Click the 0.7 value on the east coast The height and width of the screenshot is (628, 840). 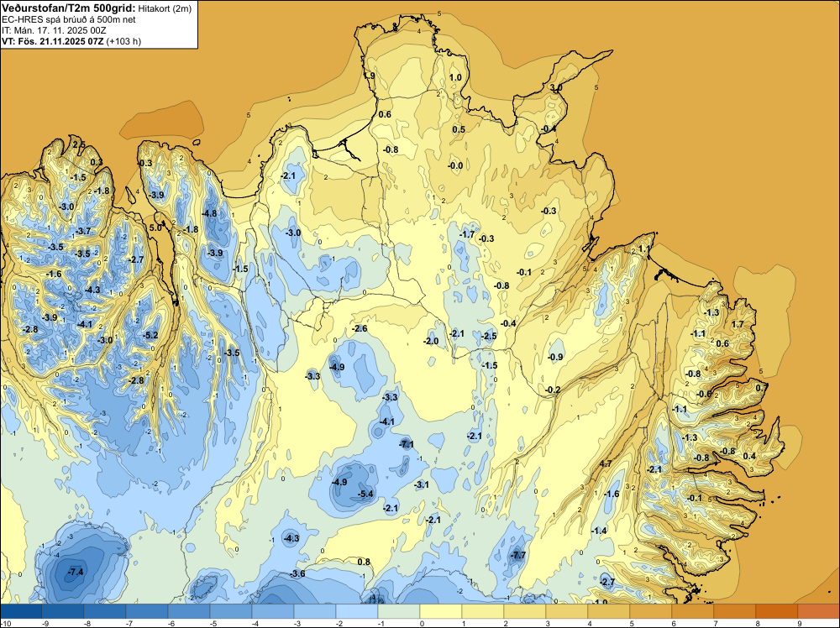point(762,387)
